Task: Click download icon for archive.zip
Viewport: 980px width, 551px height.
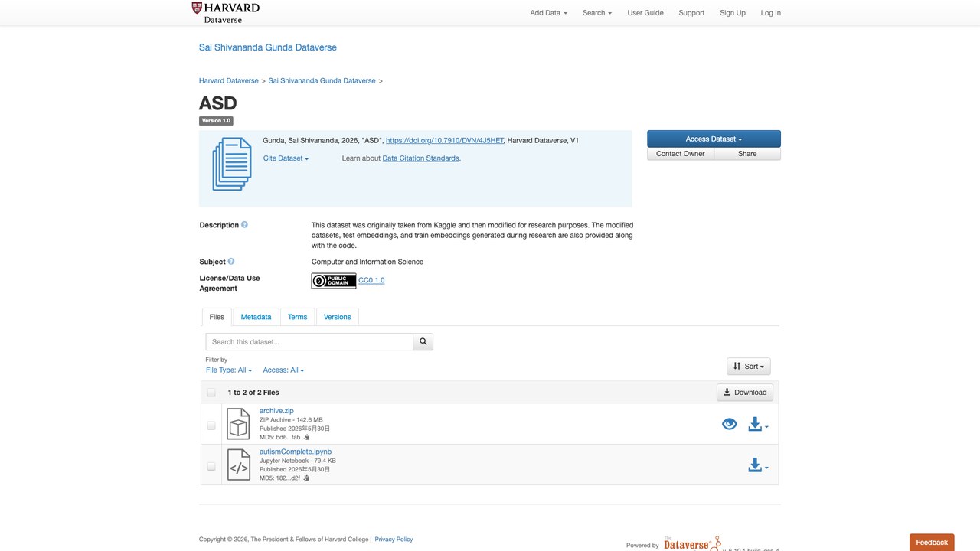Action: (758, 424)
